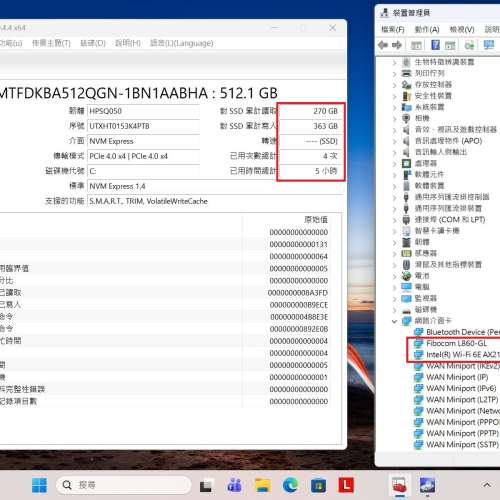Click raw value 000000000131 in SMART table
500x500 pixels.
click(x=299, y=244)
